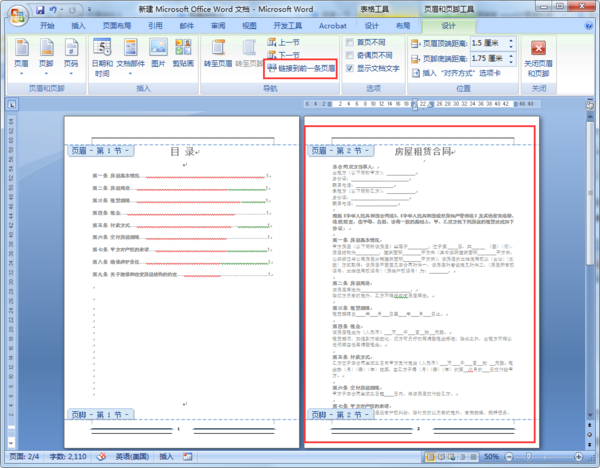600x468 pixels.
Task: Switch to draft view in status bar
Action: (x=473, y=457)
